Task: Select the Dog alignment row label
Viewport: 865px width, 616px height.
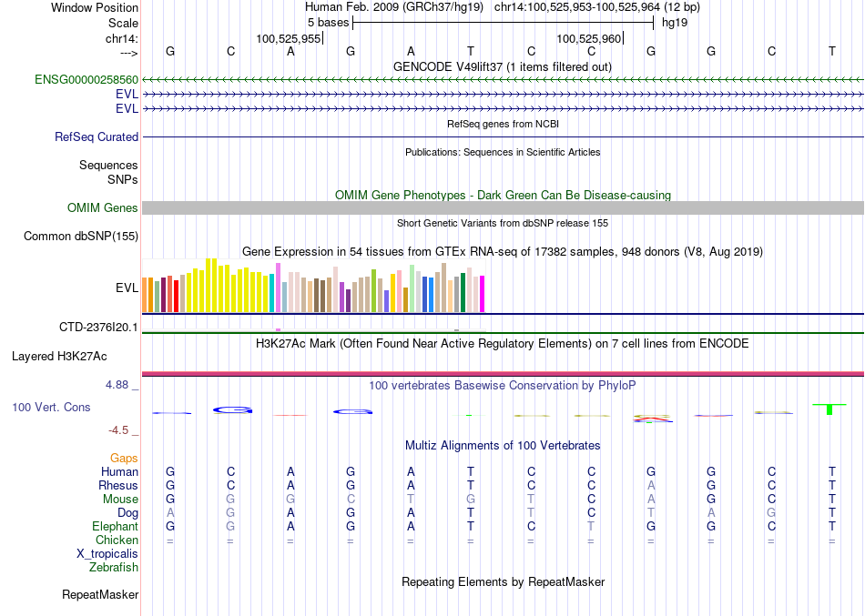Action: click(128, 513)
